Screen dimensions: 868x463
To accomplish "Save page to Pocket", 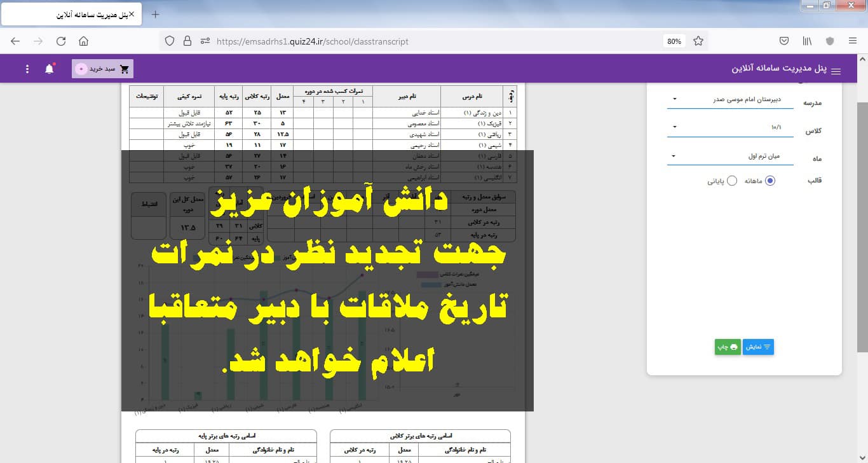I will coord(784,41).
